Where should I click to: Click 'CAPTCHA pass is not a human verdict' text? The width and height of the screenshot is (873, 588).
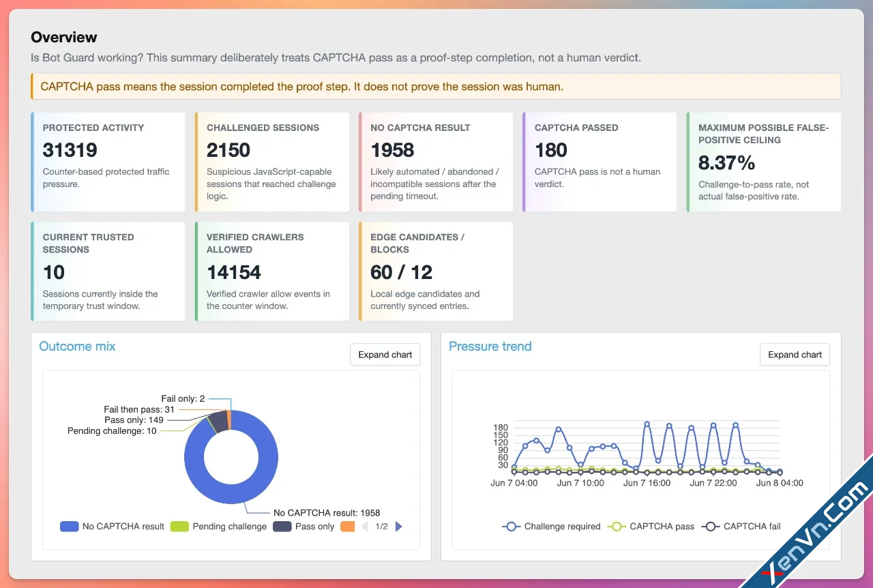click(x=597, y=178)
